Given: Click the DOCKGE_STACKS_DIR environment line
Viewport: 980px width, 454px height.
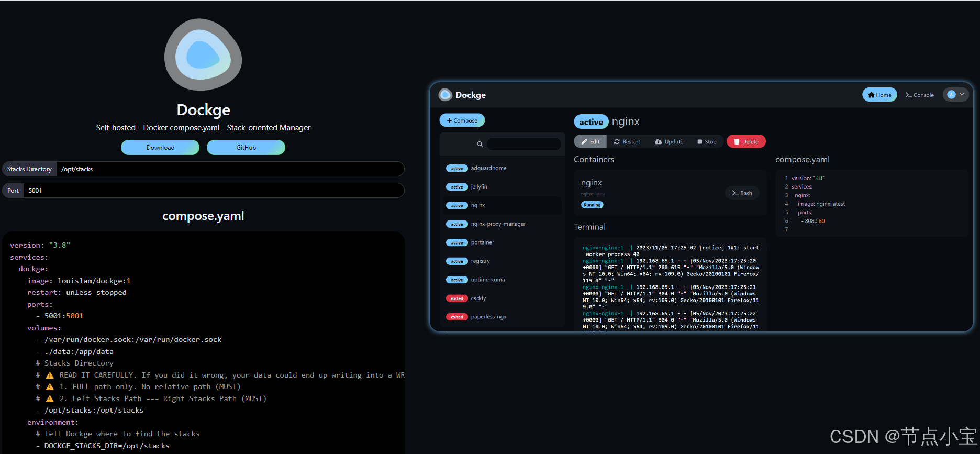Looking at the screenshot, I should tap(103, 446).
